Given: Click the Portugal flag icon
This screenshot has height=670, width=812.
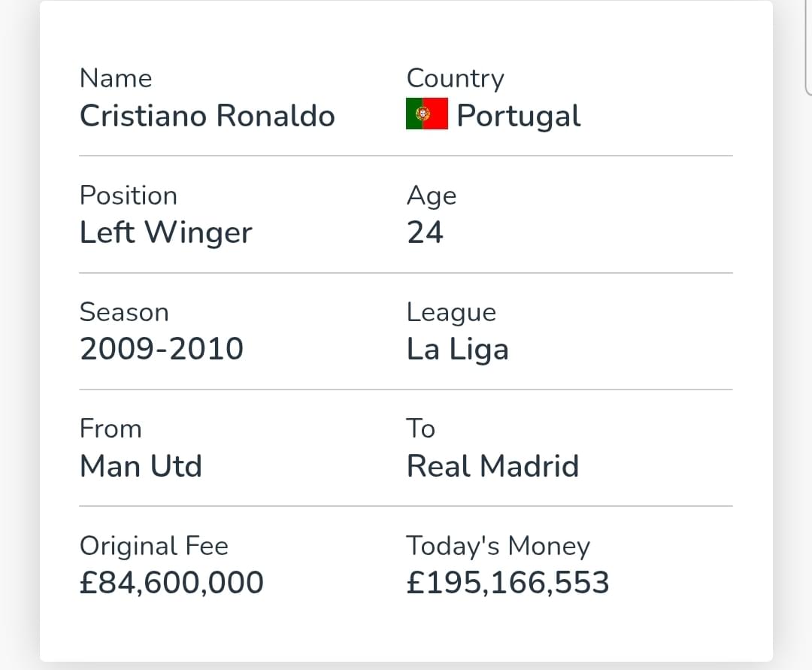Looking at the screenshot, I should 427,114.
